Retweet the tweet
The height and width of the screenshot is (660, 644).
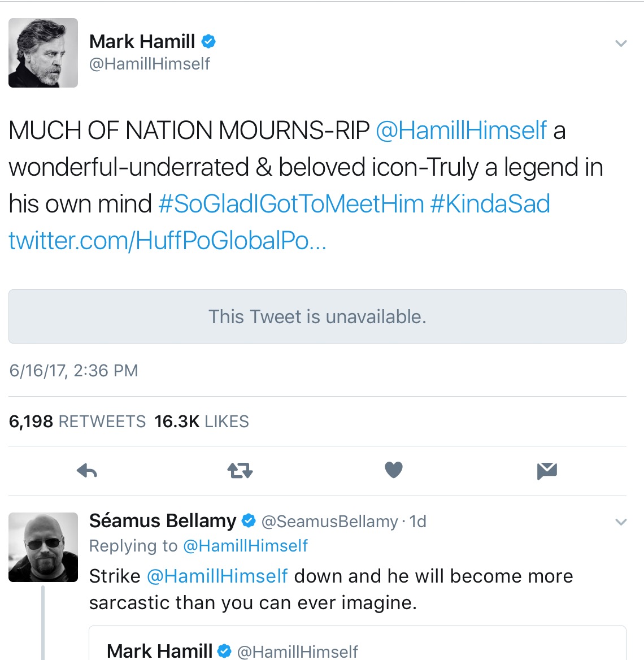tap(240, 471)
